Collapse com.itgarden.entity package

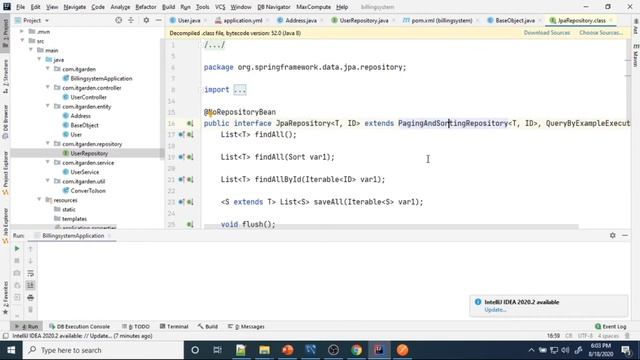point(48,107)
